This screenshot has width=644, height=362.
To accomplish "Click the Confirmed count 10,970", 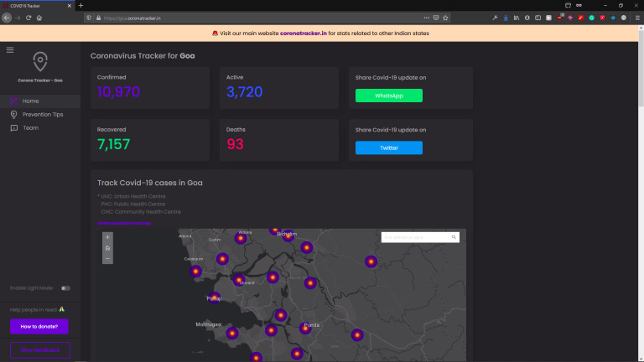I will (118, 91).
